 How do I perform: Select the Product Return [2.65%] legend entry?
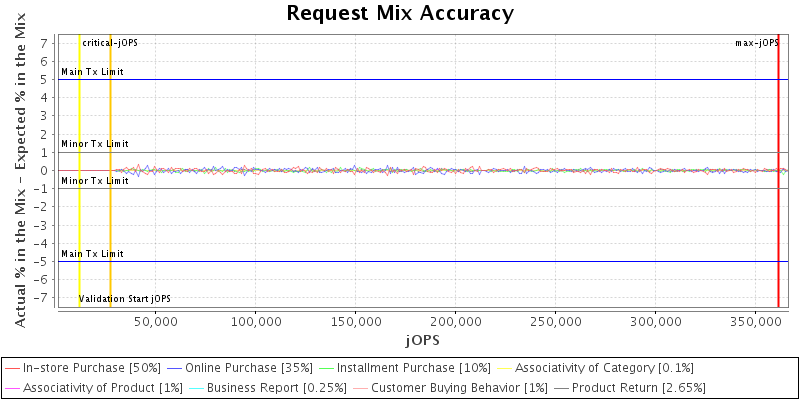[630, 388]
